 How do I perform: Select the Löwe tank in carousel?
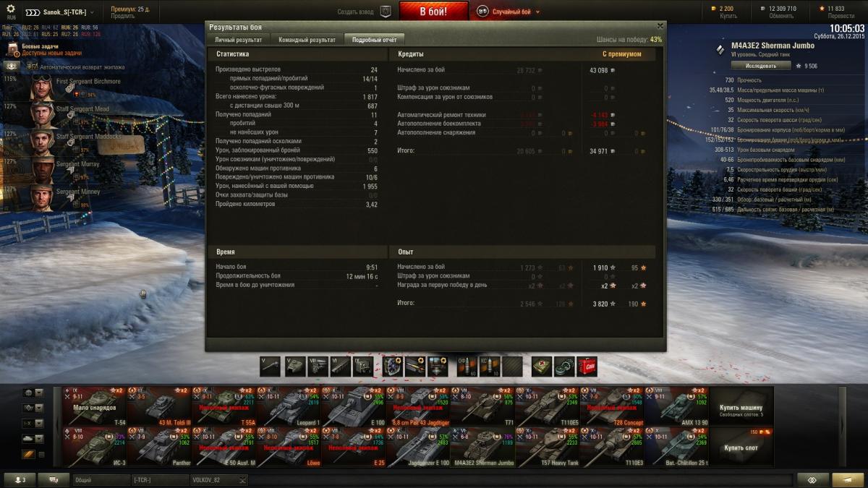tap(289, 447)
